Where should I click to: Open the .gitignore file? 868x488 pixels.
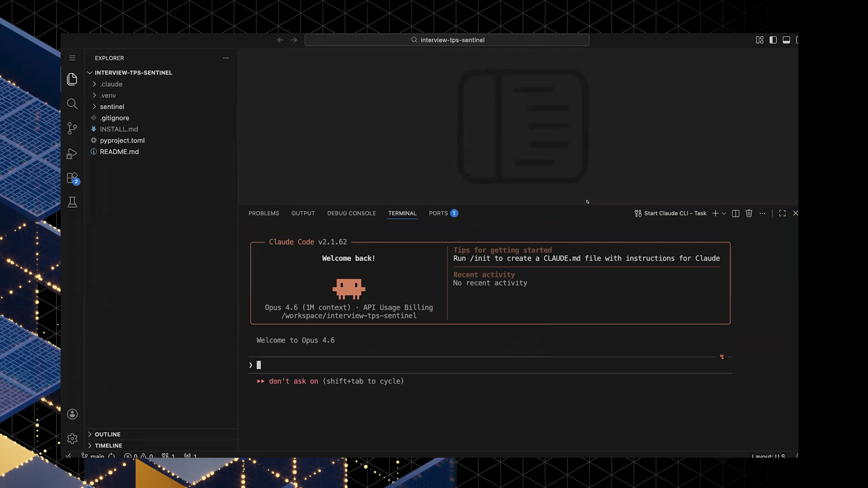click(x=114, y=118)
